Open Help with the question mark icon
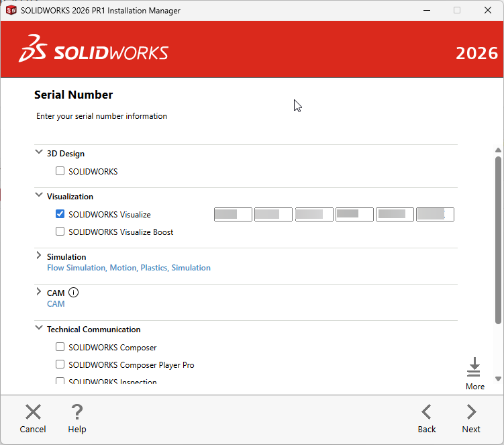 [77, 412]
